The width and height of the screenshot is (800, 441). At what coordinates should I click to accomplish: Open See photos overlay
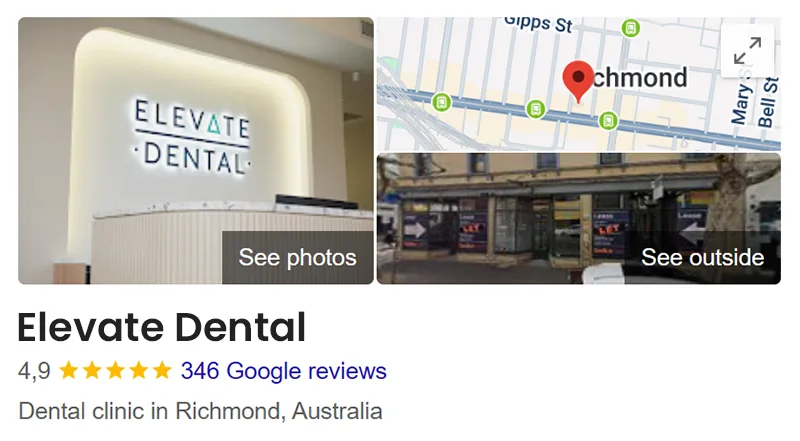(x=297, y=257)
